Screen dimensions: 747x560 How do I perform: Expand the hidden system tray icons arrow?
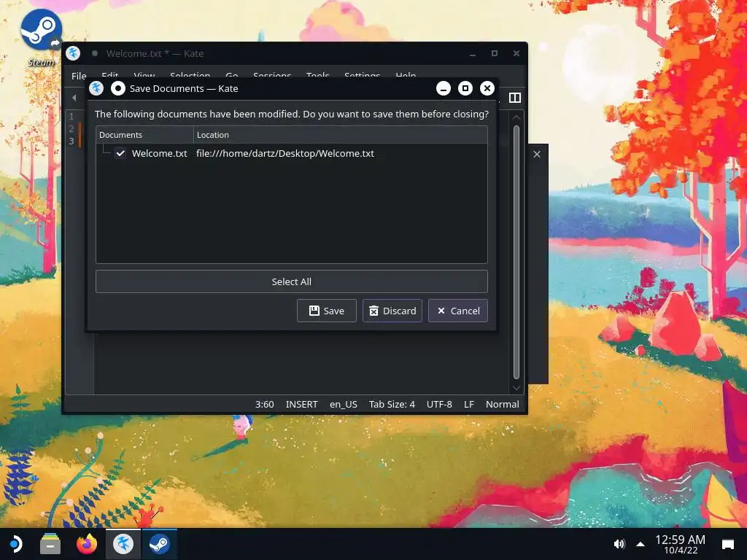tap(640, 544)
